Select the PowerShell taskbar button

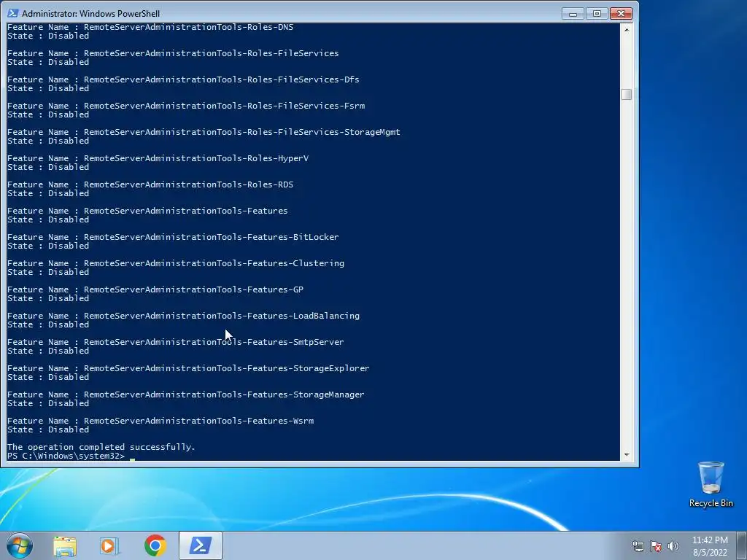coord(201,545)
